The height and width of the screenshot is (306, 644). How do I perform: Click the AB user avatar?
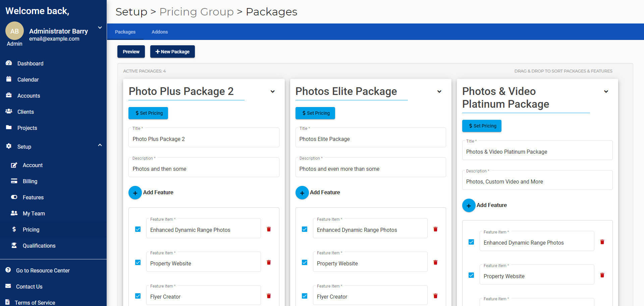point(14,31)
